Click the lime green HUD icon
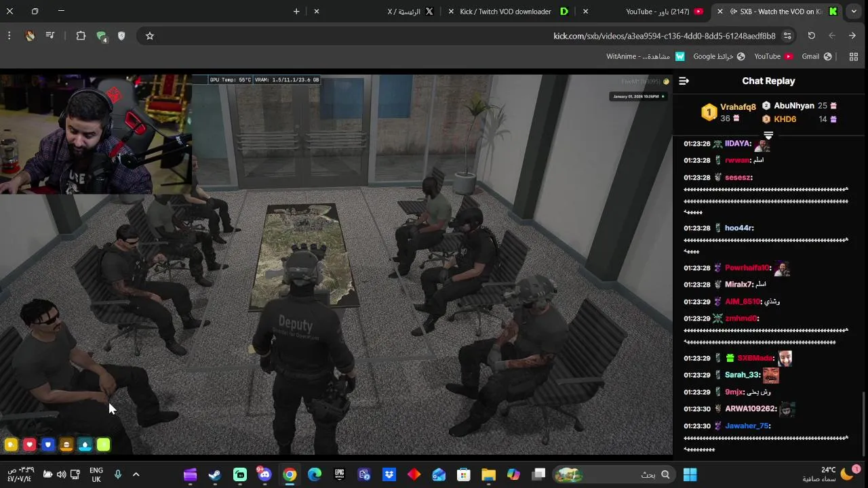Viewport: 868px width, 488px height. point(103,445)
